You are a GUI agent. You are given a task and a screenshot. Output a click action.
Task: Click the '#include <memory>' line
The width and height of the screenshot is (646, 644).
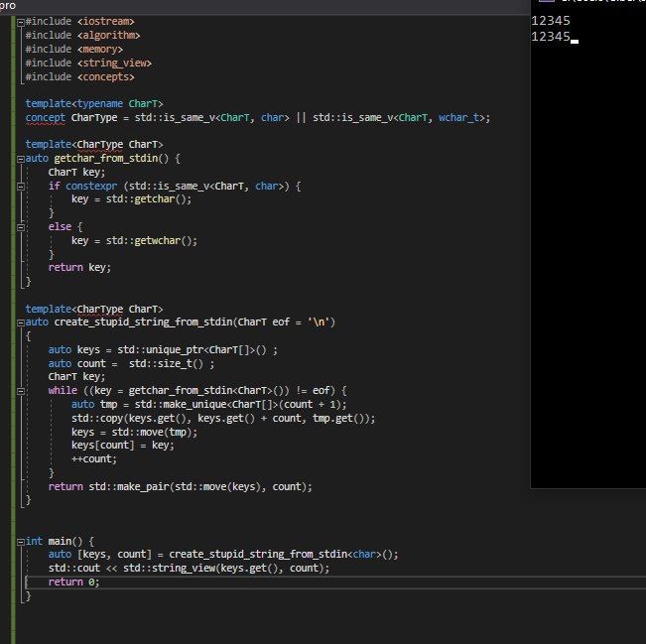(x=74, y=50)
